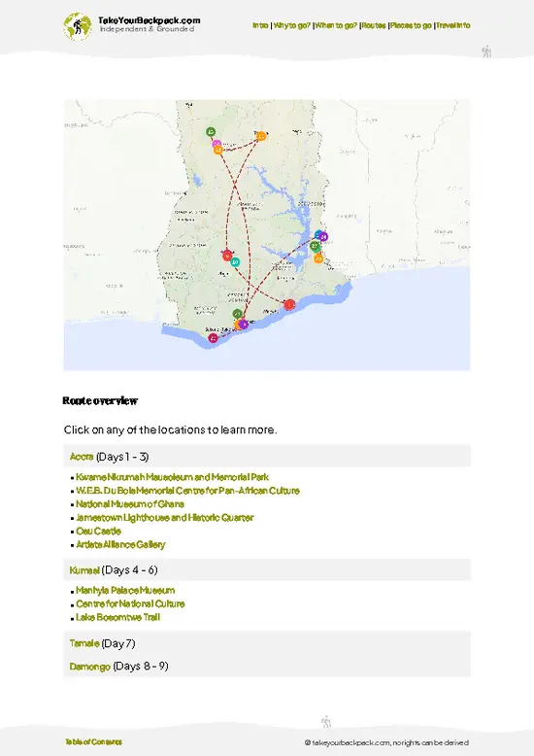
Task: Open the 'When to go?' navigation link
Action: point(336,25)
